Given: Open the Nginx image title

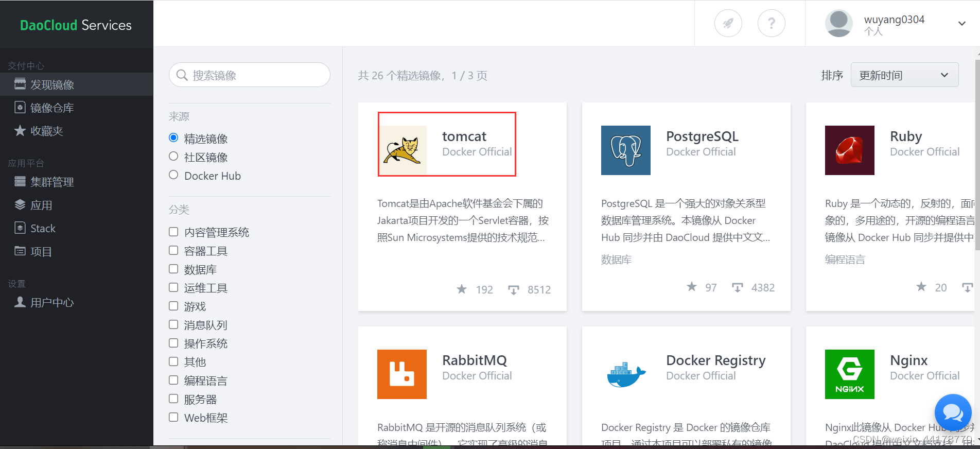Looking at the screenshot, I should point(908,360).
